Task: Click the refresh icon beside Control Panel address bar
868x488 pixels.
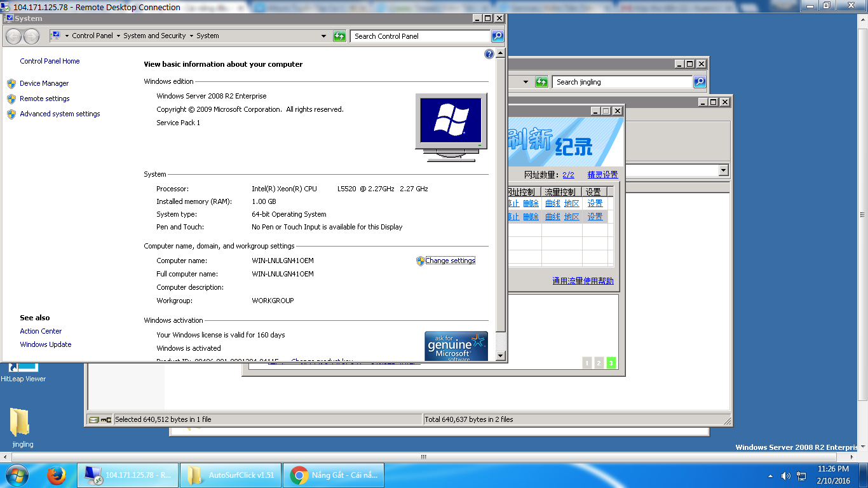Action: [340, 36]
